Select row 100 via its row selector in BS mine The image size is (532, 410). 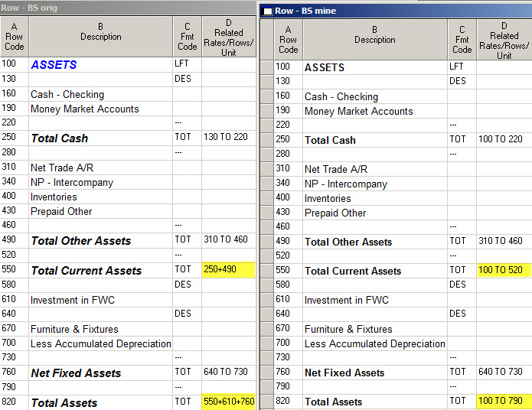point(267,67)
